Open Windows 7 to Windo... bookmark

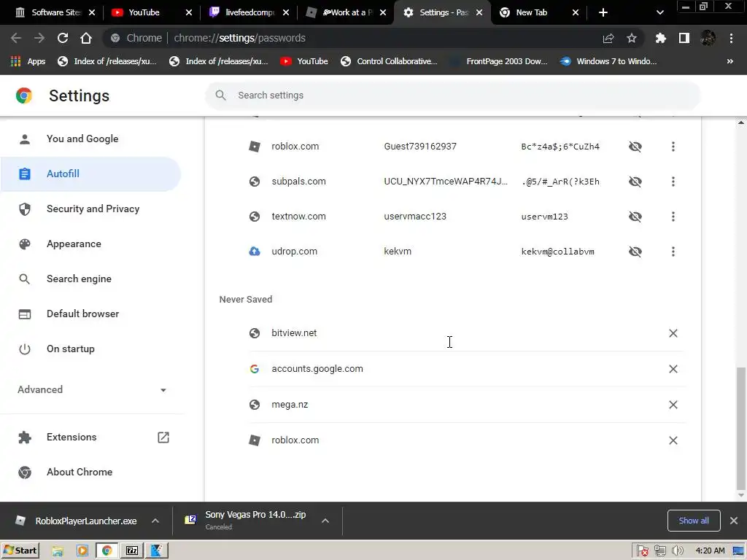(x=608, y=61)
